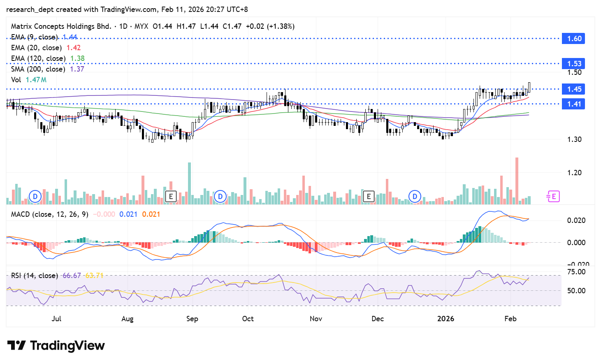
Task: Click the EMA (20, close) indicator legend
Action: pos(36,48)
